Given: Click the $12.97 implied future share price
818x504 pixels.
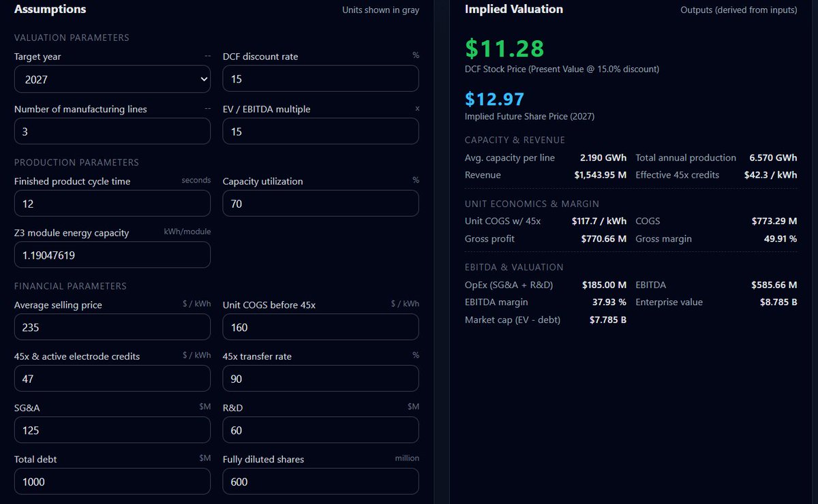Looking at the screenshot, I should coord(495,99).
